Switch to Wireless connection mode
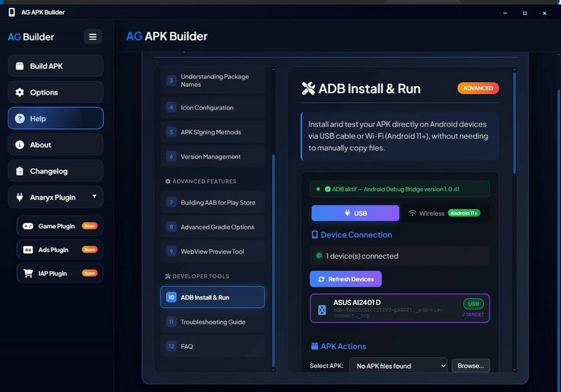This screenshot has width=561, height=392. (444, 213)
